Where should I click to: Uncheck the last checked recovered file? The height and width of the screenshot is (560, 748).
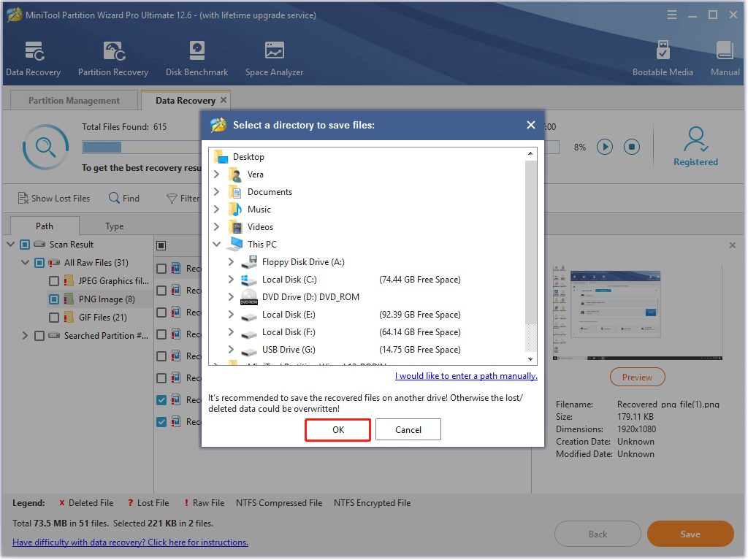[161, 422]
